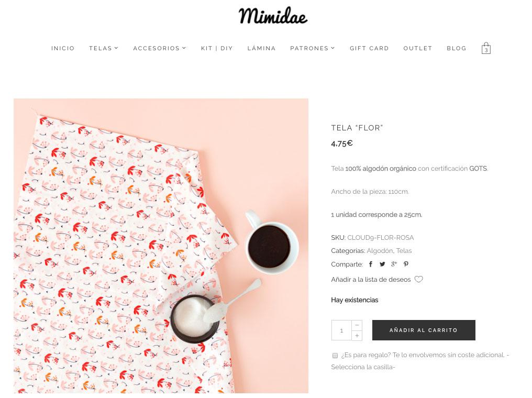The height and width of the screenshot is (398, 532).
Task: Click the quantity input field
Action: [341, 330]
